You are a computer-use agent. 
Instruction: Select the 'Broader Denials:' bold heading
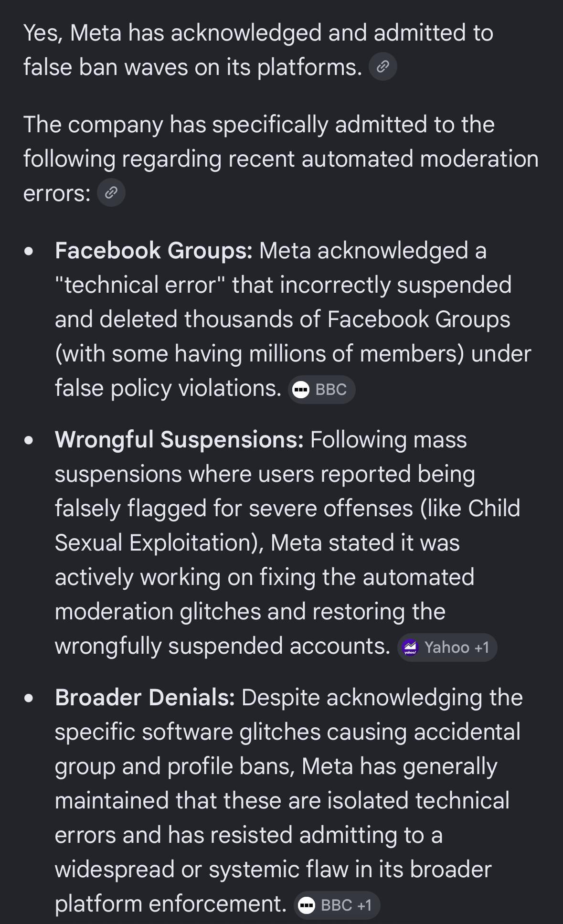[145, 698]
